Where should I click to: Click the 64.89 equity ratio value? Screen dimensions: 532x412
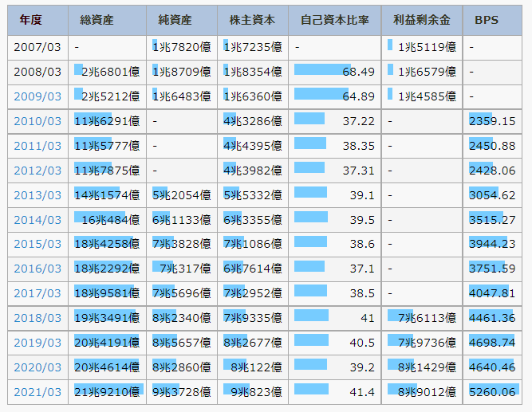[x=359, y=96]
